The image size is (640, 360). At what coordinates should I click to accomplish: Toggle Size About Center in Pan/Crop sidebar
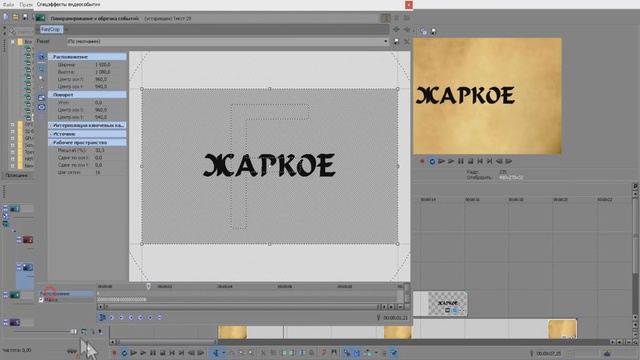coord(42,107)
